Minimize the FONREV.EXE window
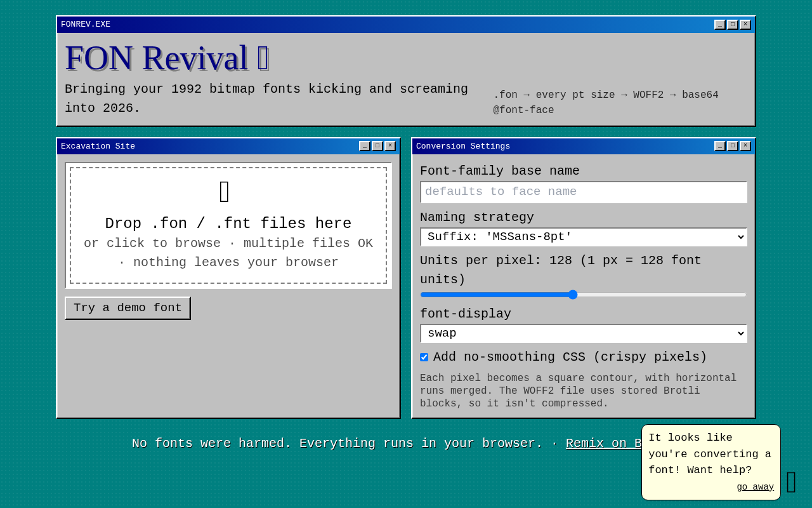 [x=719, y=25]
